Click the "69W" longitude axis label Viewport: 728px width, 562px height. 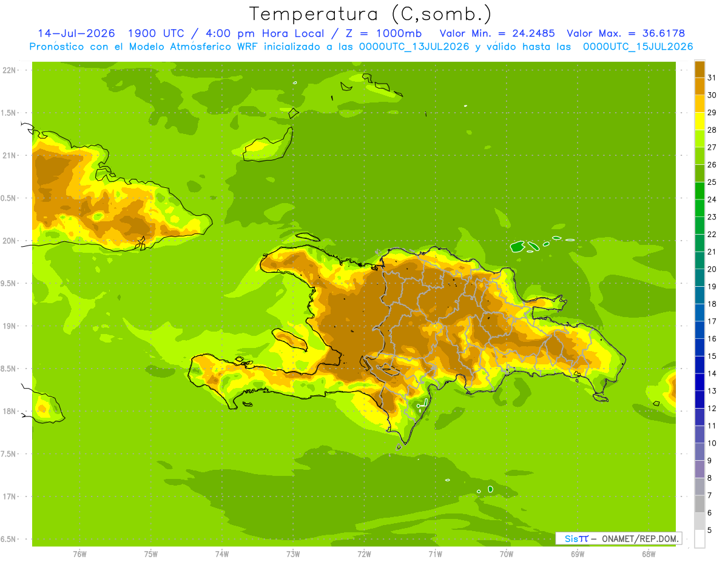pos(578,554)
